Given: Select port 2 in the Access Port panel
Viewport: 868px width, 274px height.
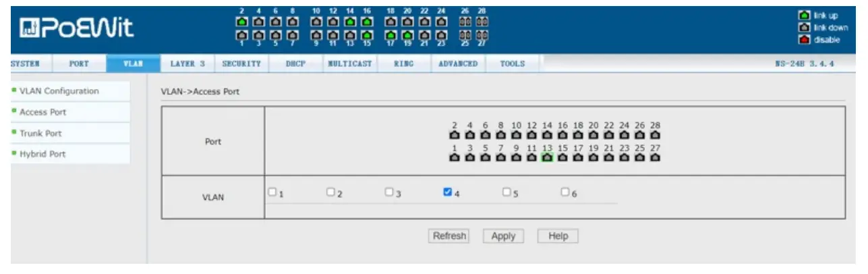Looking at the screenshot, I should (x=455, y=135).
